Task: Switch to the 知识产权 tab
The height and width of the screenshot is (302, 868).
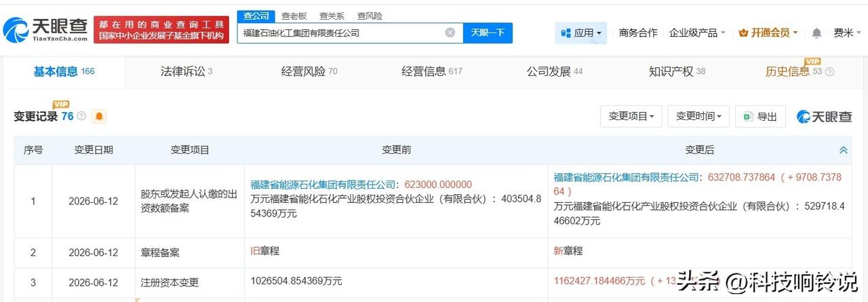Action: (x=677, y=71)
